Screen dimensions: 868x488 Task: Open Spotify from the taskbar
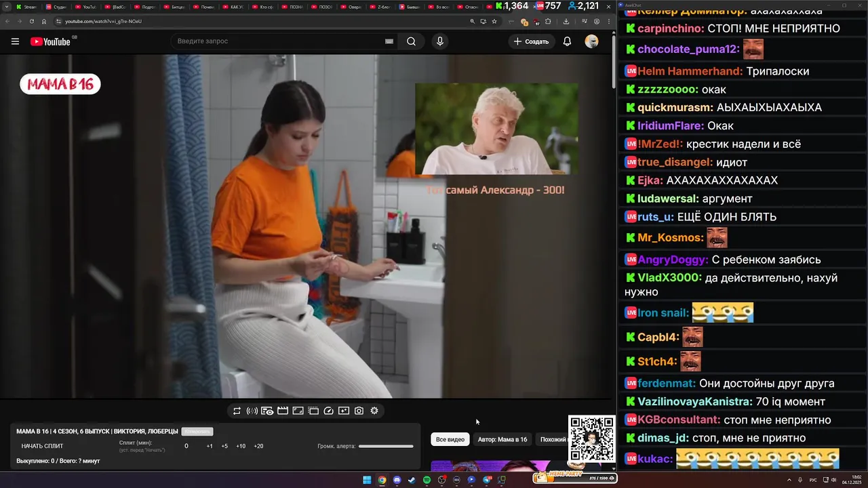coord(427,480)
